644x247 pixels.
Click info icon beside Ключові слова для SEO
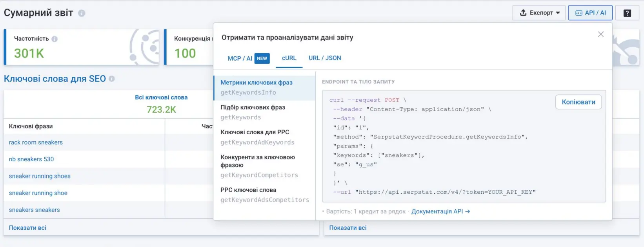click(x=112, y=79)
